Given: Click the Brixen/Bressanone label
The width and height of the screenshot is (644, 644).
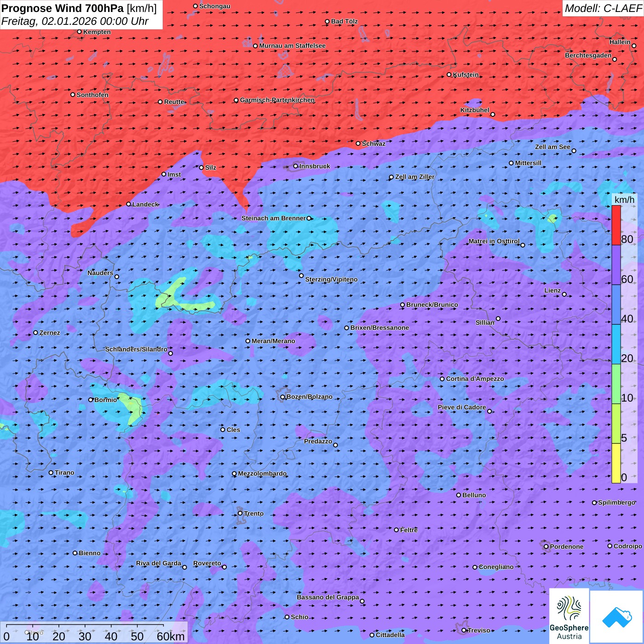Looking at the screenshot, I should click(379, 328).
